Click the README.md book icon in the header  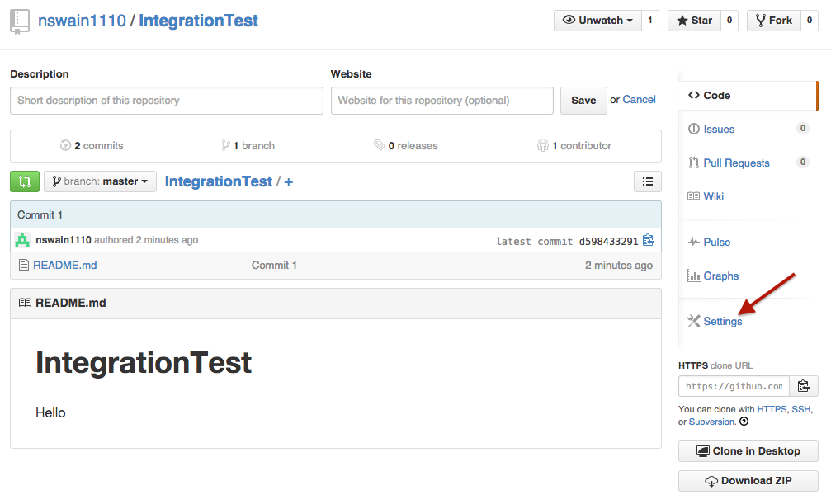[25, 303]
